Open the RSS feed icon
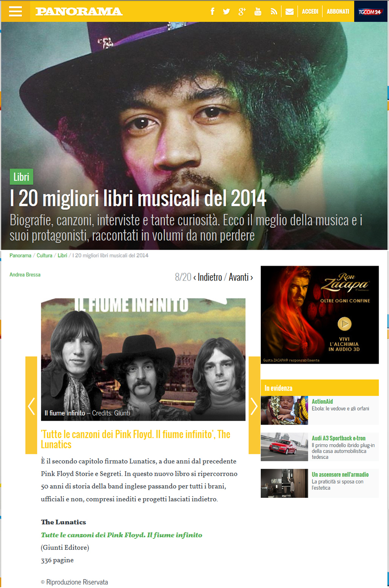Image resolution: width=389 pixels, height=588 pixels. tap(274, 12)
